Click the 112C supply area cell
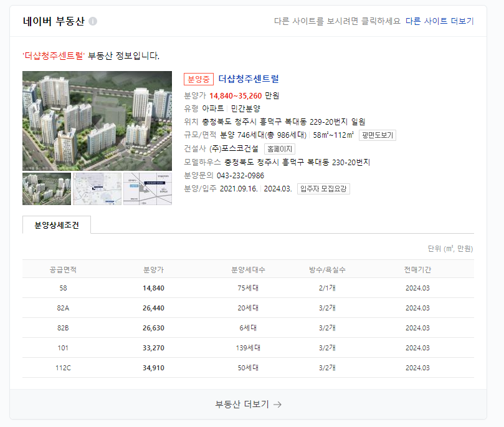 (63, 368)
